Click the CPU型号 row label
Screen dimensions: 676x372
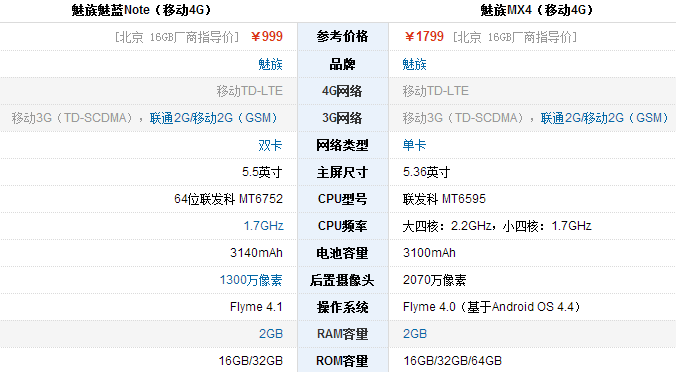[342, 199]
